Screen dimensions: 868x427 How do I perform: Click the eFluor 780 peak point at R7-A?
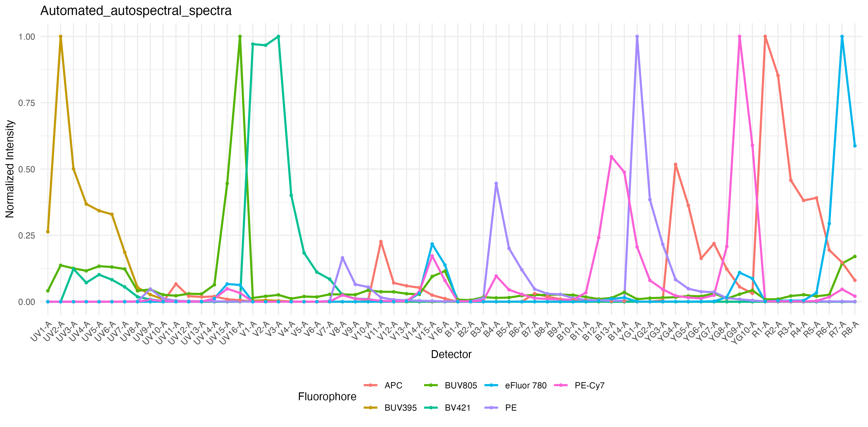842,37
